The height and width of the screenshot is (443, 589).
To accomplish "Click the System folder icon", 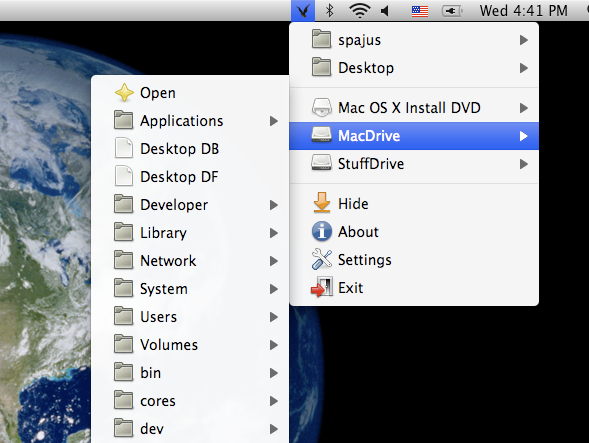I will coord(124,288).
